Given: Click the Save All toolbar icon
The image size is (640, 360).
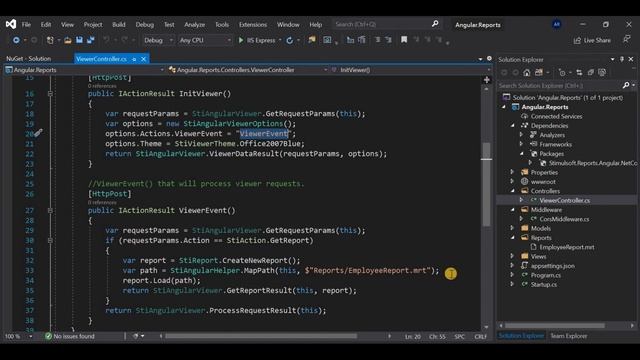Looking at the screenshot, I should tap(90, 40).
